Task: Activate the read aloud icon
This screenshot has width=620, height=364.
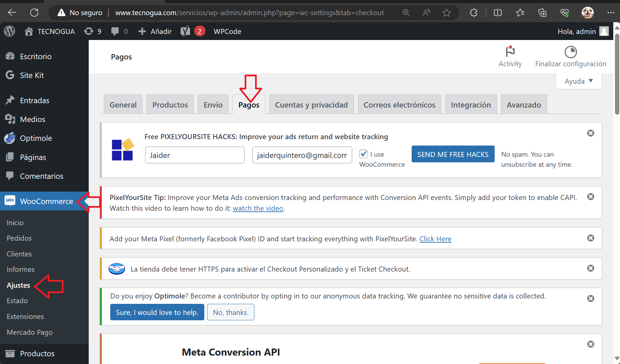Action: 426,13
